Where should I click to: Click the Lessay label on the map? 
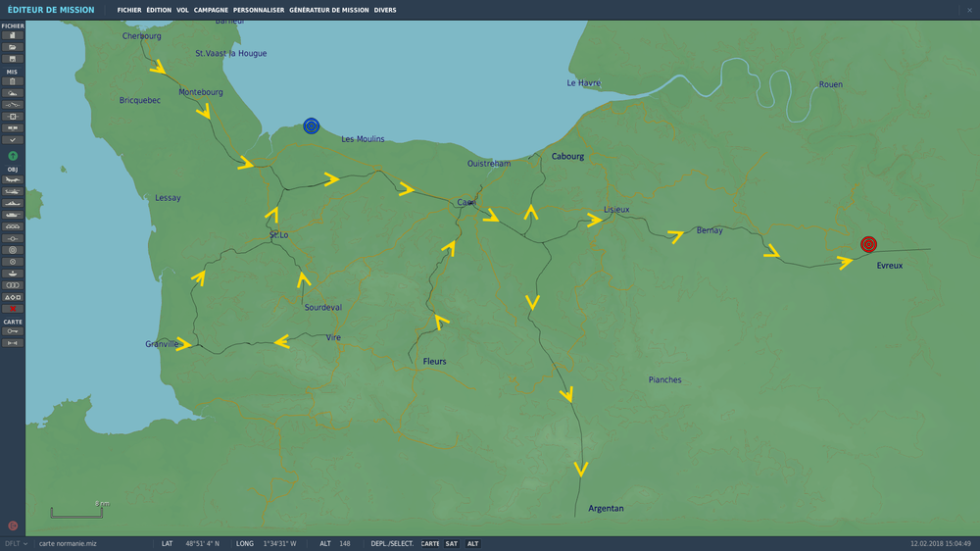(168, 198)
